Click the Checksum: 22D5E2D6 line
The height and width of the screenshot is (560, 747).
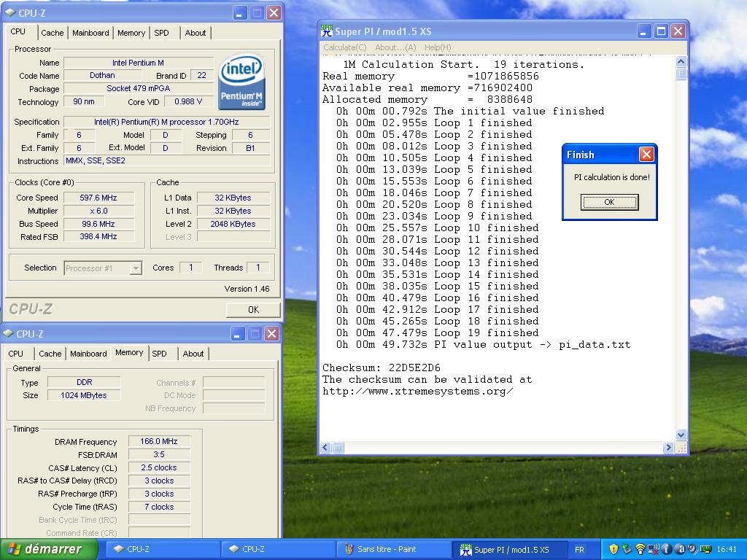click(x=381, y=368)
